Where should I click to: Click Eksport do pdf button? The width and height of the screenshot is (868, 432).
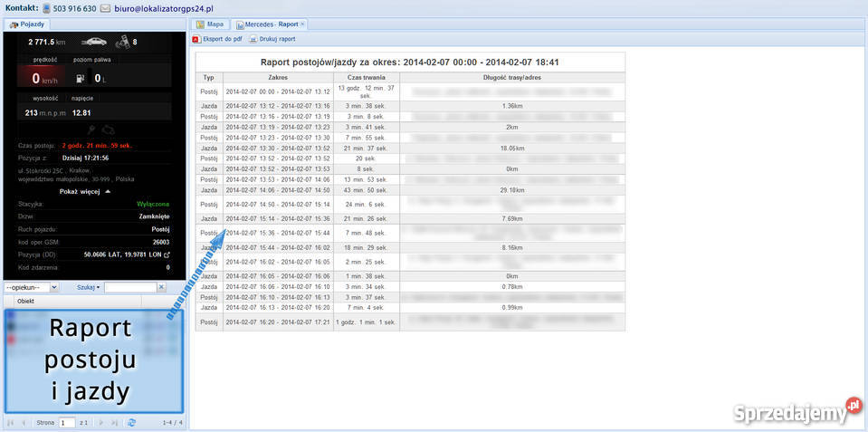pos(218,39)
